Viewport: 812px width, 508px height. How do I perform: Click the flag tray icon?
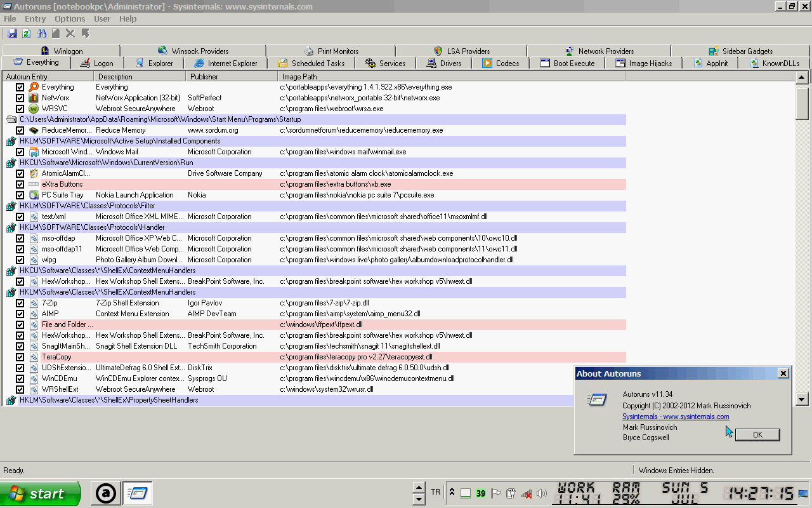pos(496,493)
